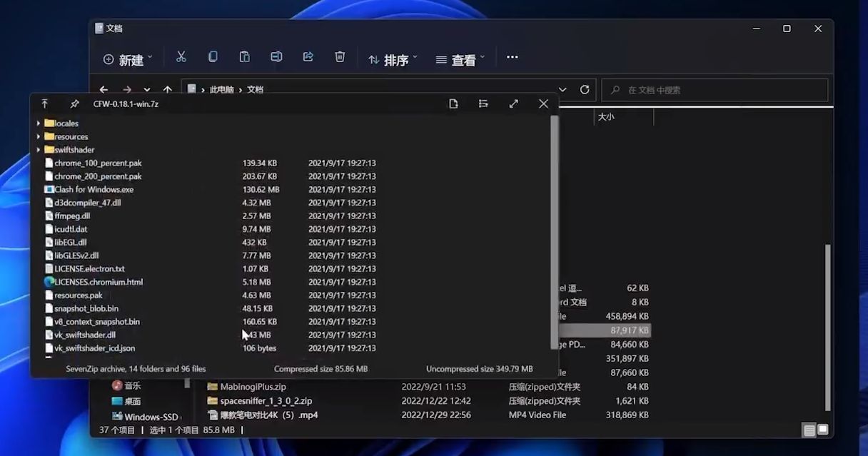The image size is (868, 456).
Task: Open the View (查看) dropdown
Action: tap(460, 60)
